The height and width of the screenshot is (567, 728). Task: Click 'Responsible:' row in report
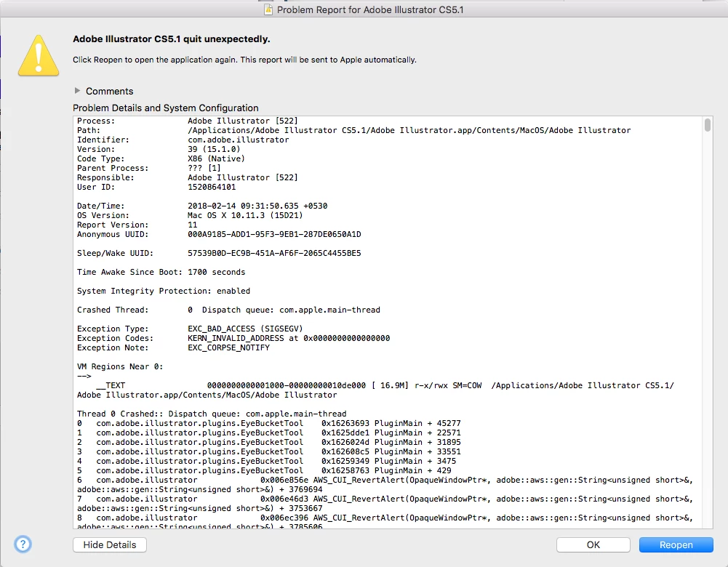(x=188, y=177)
